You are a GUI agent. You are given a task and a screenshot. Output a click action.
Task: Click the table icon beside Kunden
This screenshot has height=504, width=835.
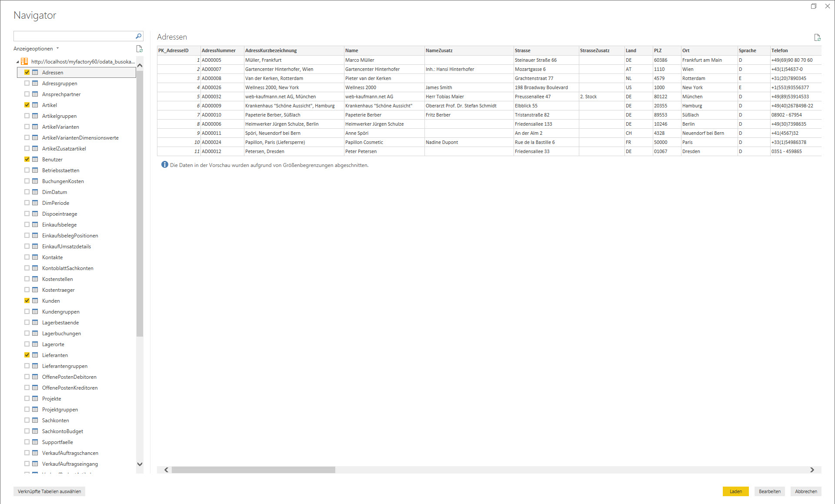pyautogui.click(x=35, y=301)
